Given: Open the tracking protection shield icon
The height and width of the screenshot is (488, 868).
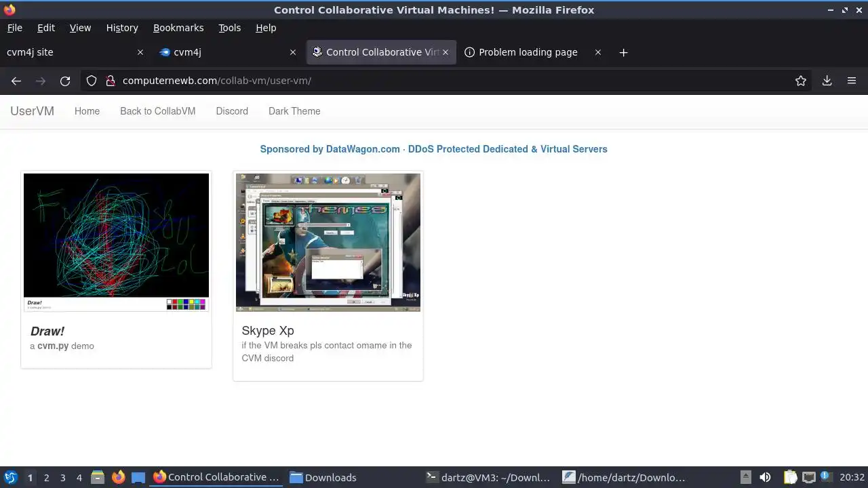Looking at the screenshot, I should [92, 81].
